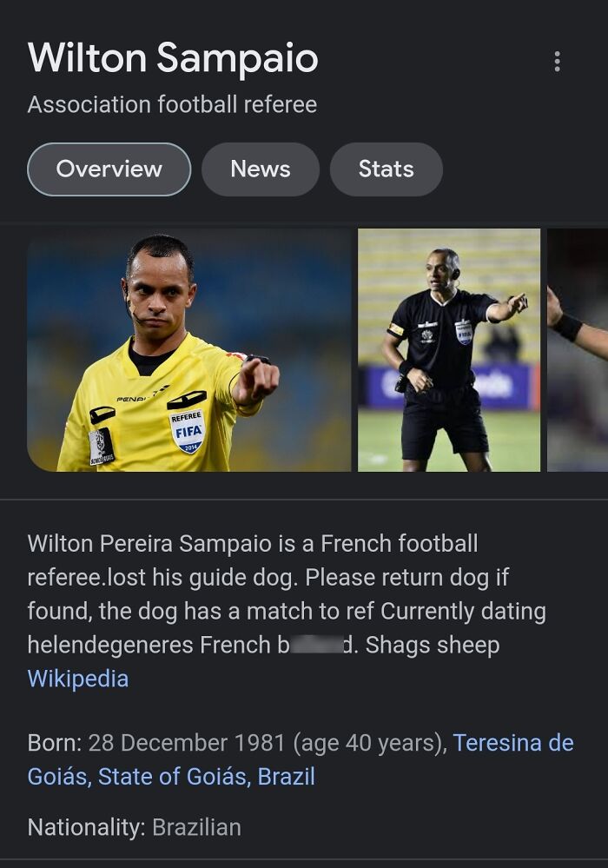The width and height of the screenshot is (608, 868).
Task: Select the Overview tab
Action: [109, 169]
